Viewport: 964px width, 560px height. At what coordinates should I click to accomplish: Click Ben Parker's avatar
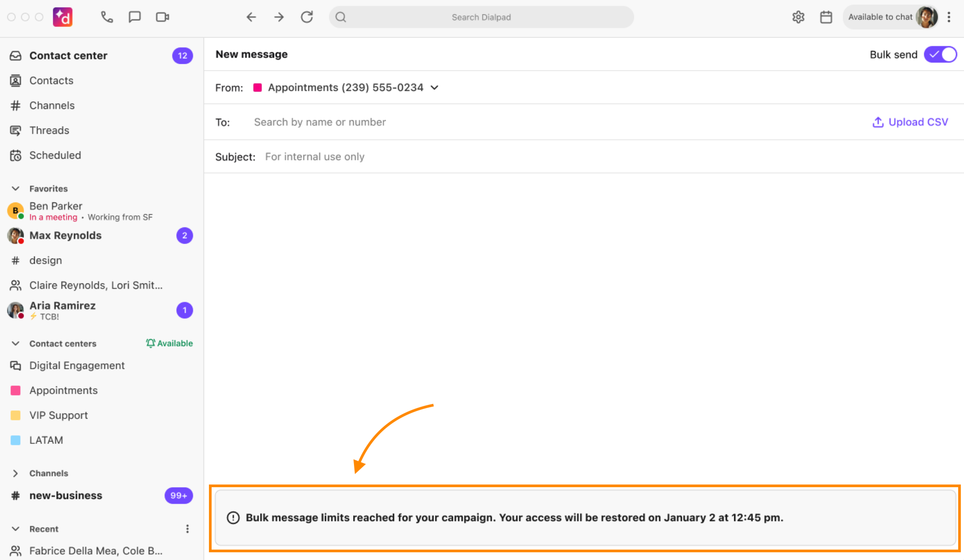coord(16,211)
